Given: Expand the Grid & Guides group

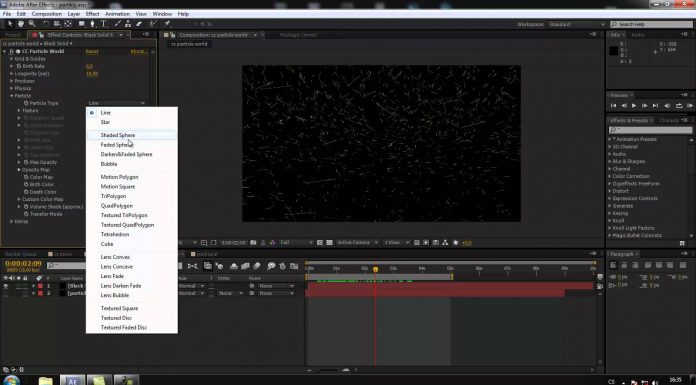Looking at the screenshot, I should click(12, 59).
